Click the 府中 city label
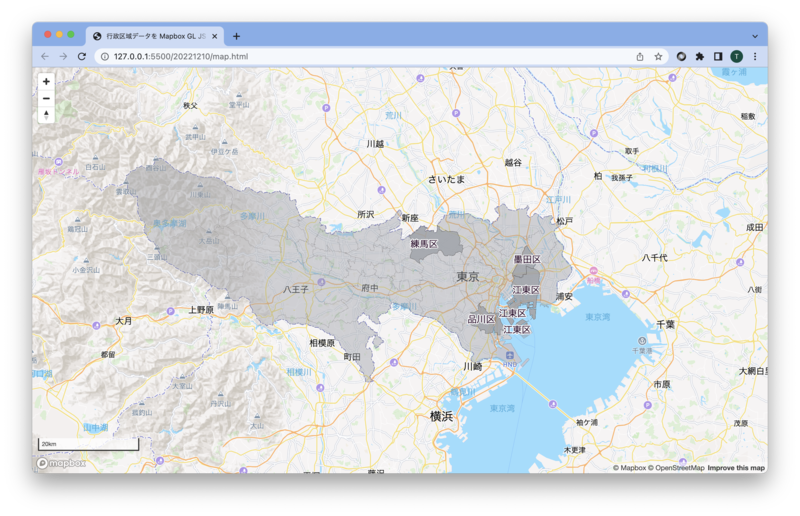800x516 pixels. (x=370, y=288)
